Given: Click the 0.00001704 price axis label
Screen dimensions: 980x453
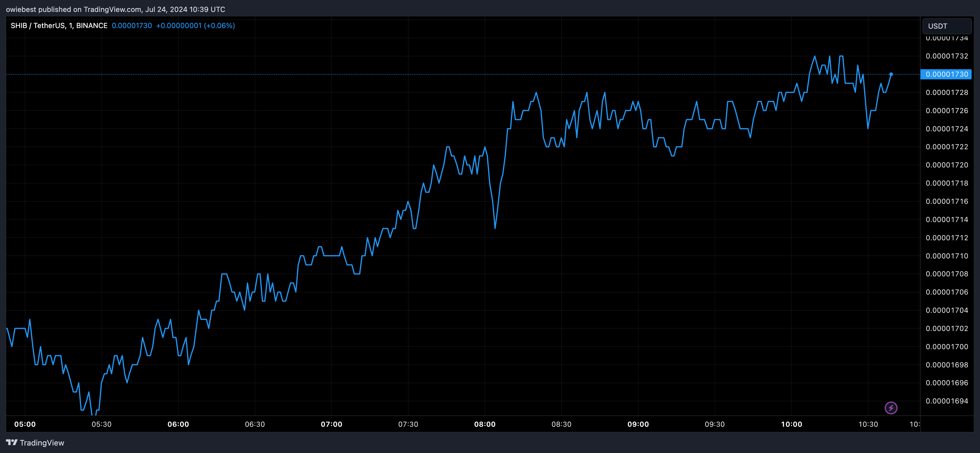Looking at the screenshot, I should (947, 310).
